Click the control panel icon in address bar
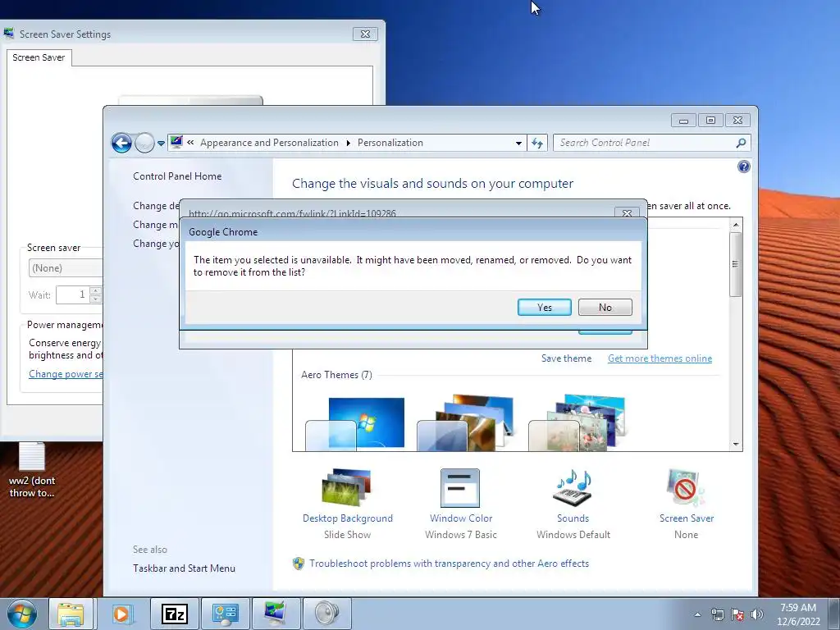The width and height of the screenshot is (840, 630). point(176,143)
